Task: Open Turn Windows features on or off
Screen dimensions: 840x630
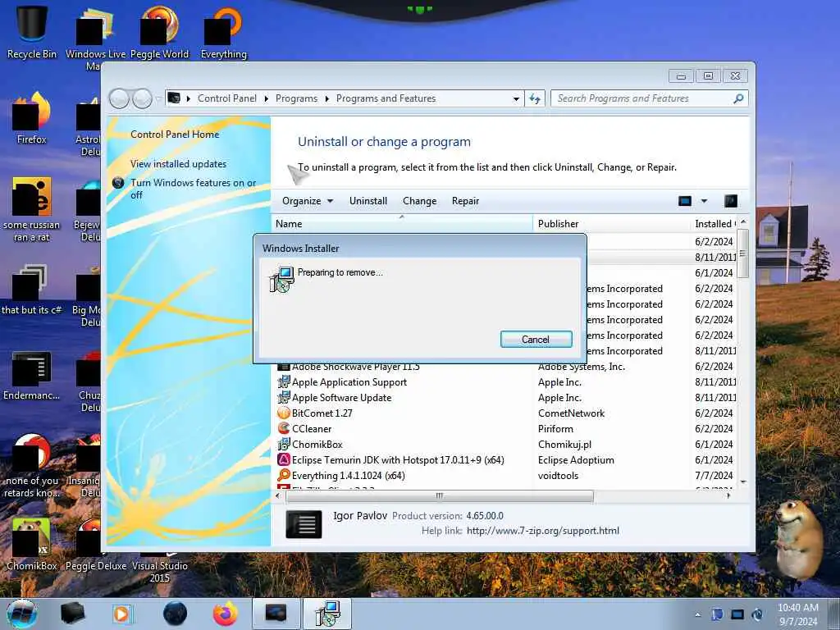Action: (x=193, y=189)
